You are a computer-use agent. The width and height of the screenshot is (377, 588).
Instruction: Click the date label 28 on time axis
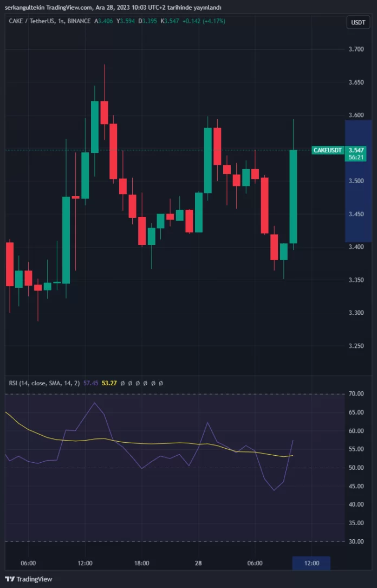(198, 563)
